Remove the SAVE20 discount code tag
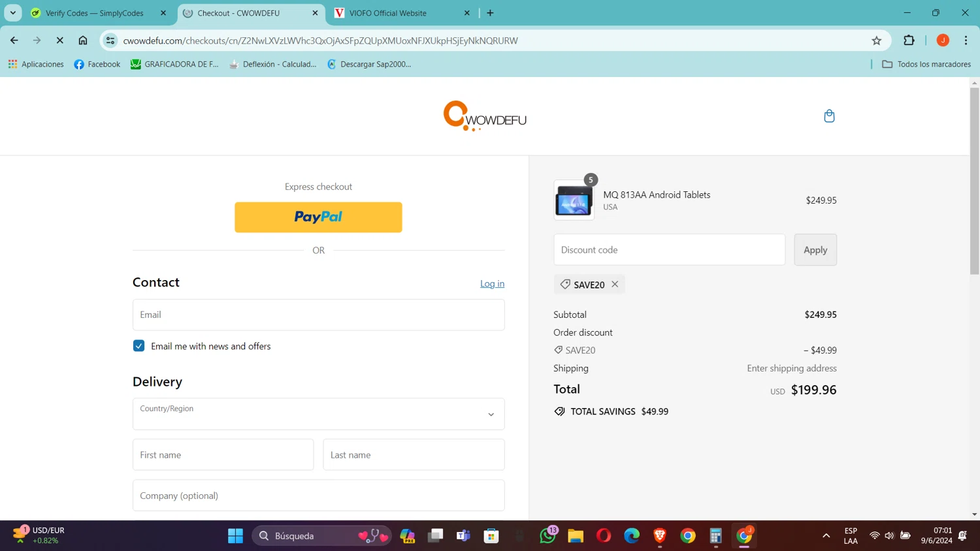The width and height of the screenshot is (980, 551). point(615,284)
